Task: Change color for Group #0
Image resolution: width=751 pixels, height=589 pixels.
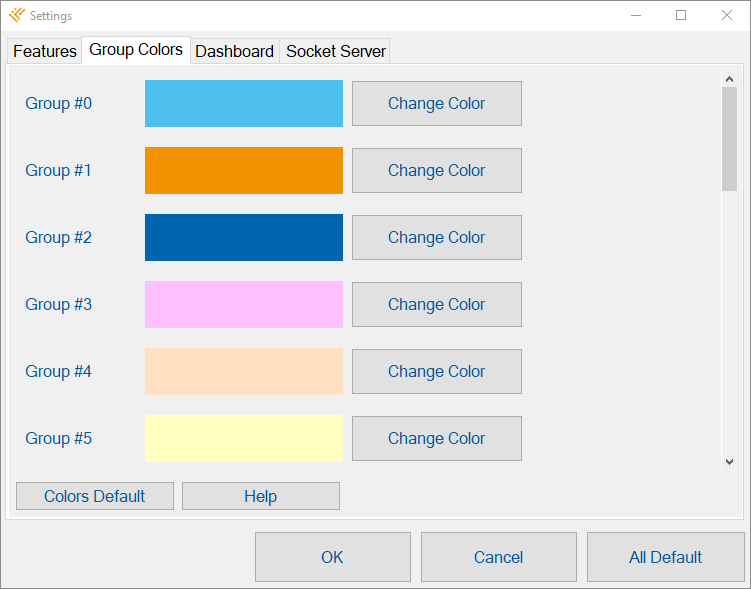Action: tap(437, 103)
